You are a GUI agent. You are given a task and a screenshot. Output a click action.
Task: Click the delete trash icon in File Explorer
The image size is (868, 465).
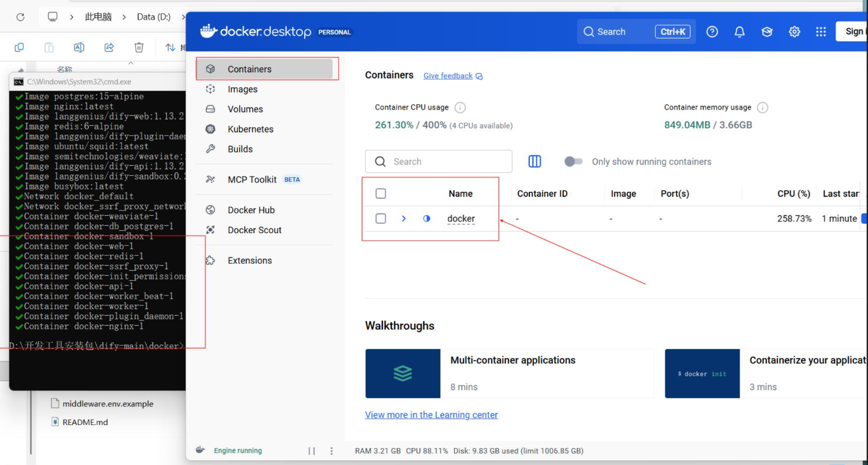pos(139,47)
